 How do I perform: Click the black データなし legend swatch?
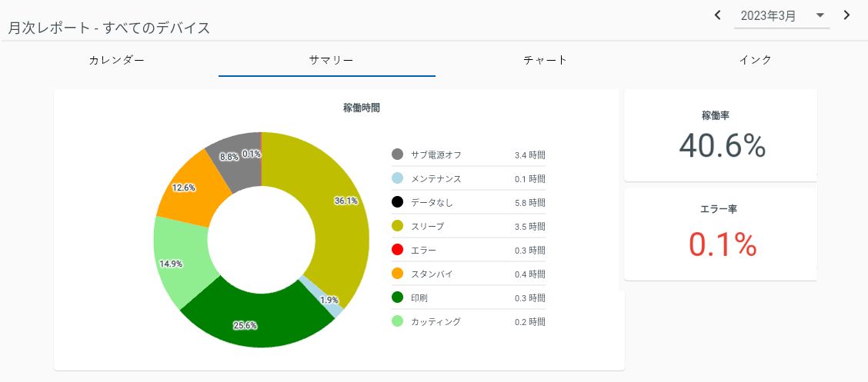click(397, 202)
